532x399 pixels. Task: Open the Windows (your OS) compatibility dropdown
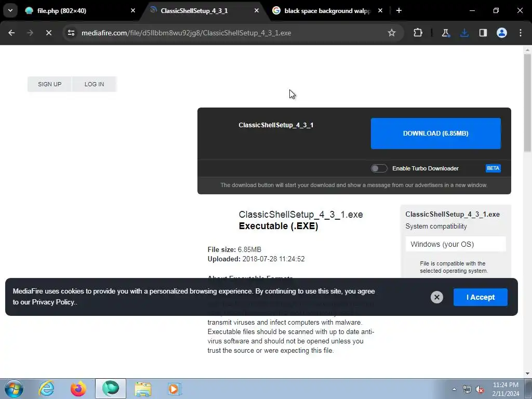[x=456, y=244]
